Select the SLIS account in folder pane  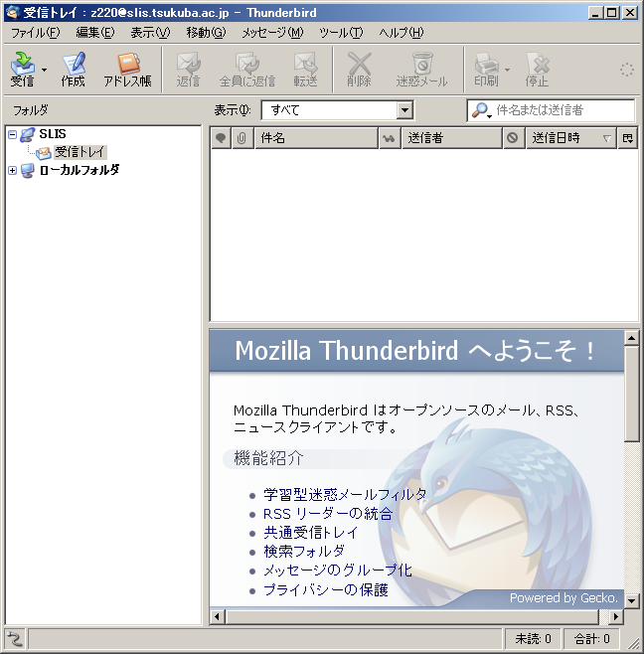[x=52, y=134]
